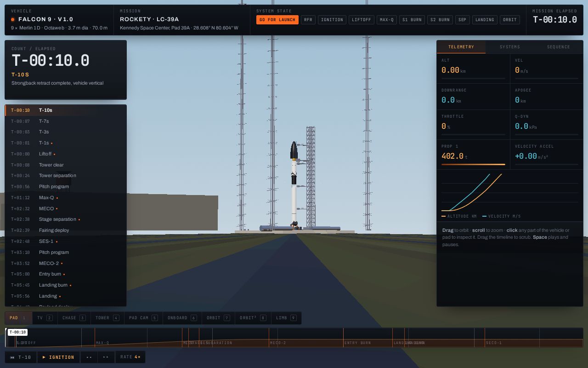Select the S2 BURN state chip
Screen dimensions: 588x368
[440, 20]
